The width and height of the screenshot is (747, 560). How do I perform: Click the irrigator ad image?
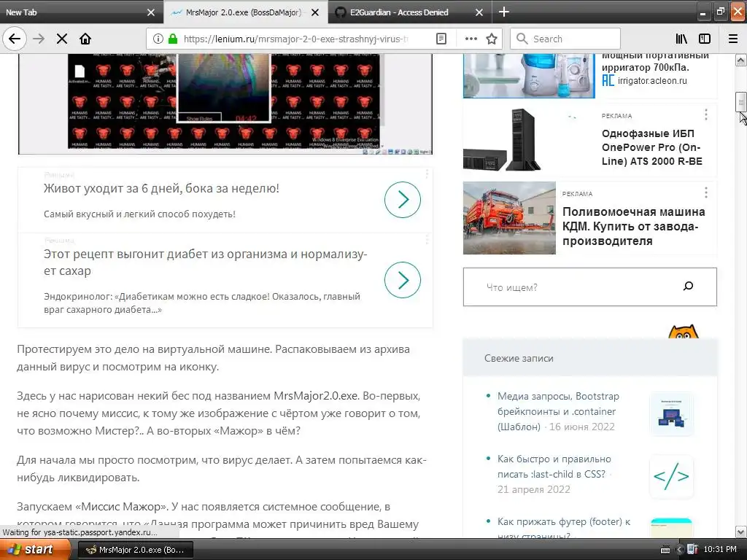click(529, 75)
